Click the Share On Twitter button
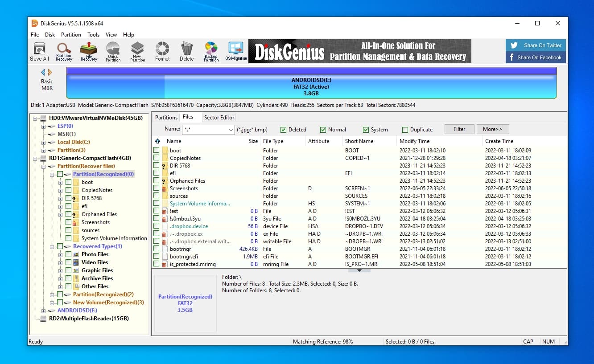The width and height of the screenshot is (594, 364). (536, 45)
